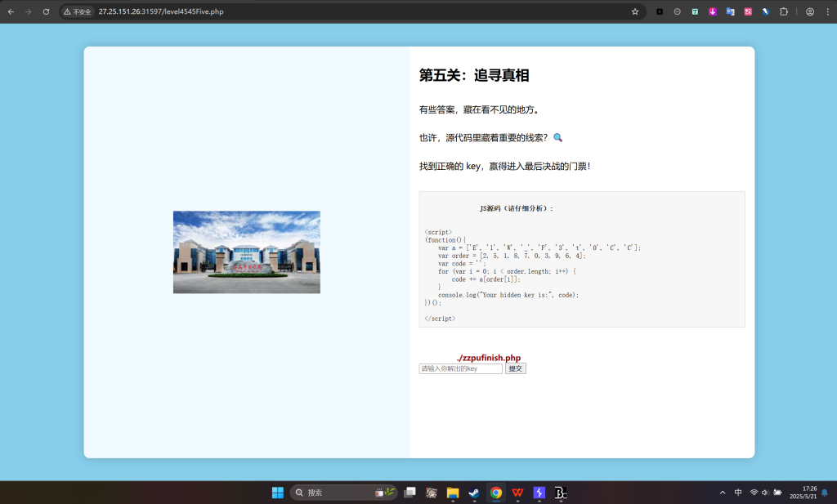Viewport: 837px width, 504px height.
Task: Click the JS源码（请仔细分析）label
Action: [x=517, y=208]
